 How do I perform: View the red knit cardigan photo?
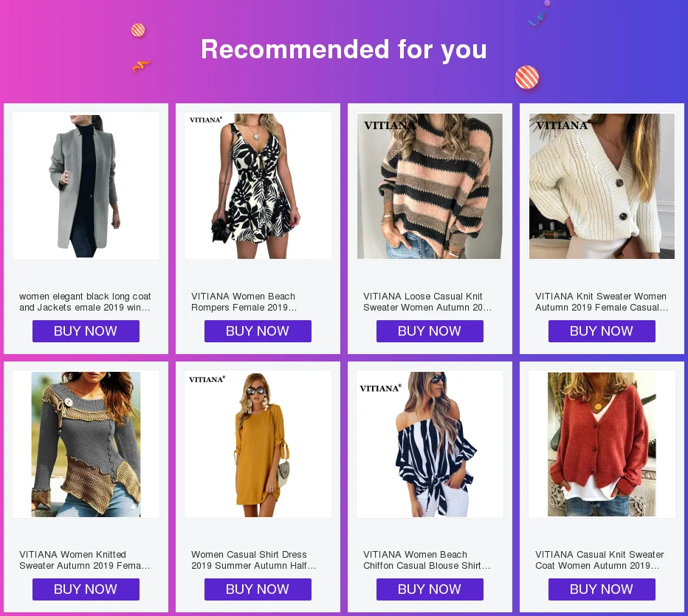click(x=602, y=444)
